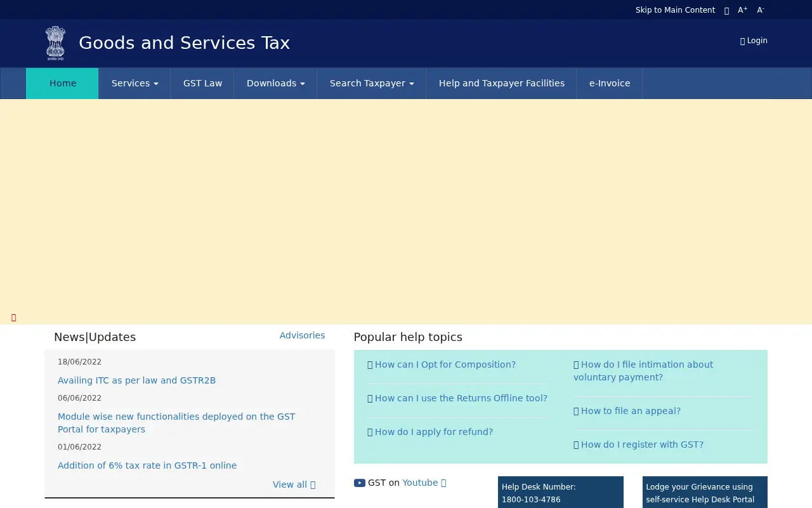812x508 pixels.
Task: Decrease font size with A-
Action: [761, 10]
